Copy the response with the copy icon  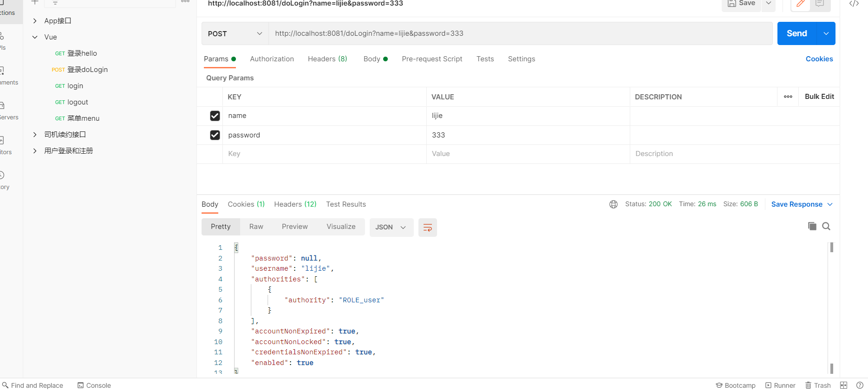(812, 226)
